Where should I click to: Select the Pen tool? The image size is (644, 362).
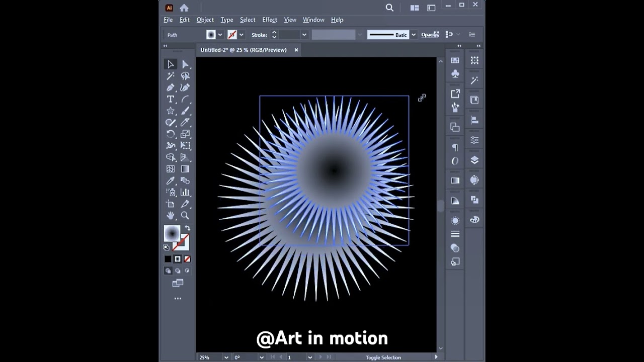(171, 87)
